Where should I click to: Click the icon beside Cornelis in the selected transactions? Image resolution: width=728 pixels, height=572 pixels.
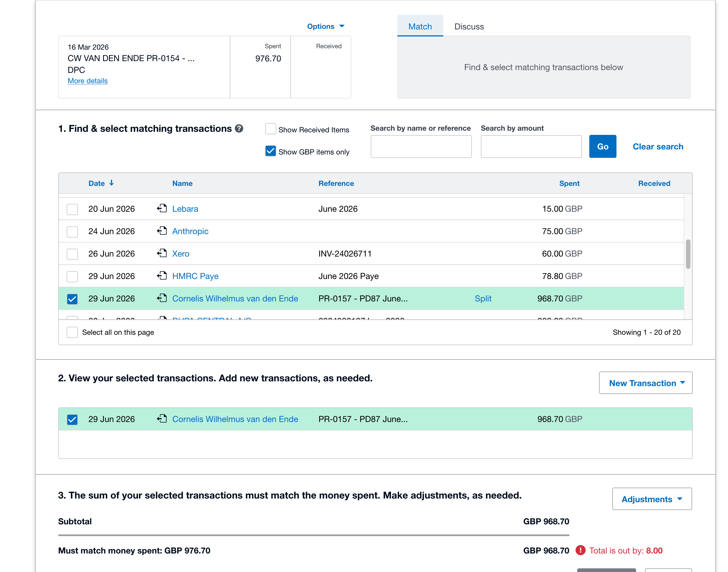162,419
